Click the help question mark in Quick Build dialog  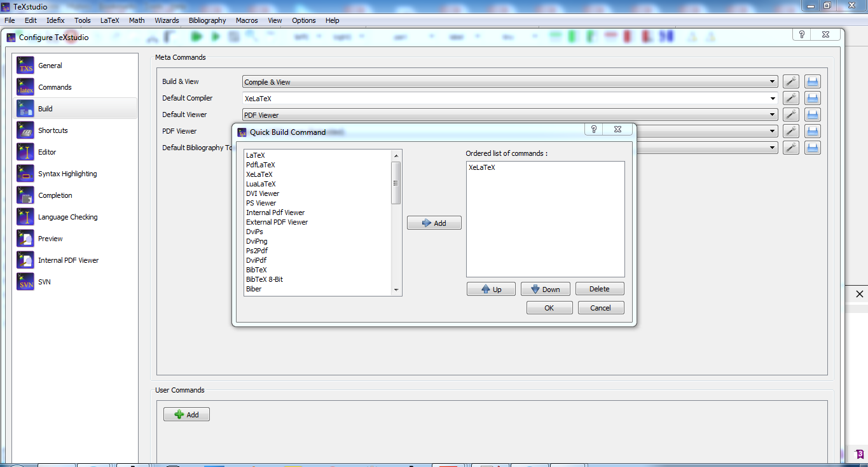pyautogui.click(x=594, y=129)
